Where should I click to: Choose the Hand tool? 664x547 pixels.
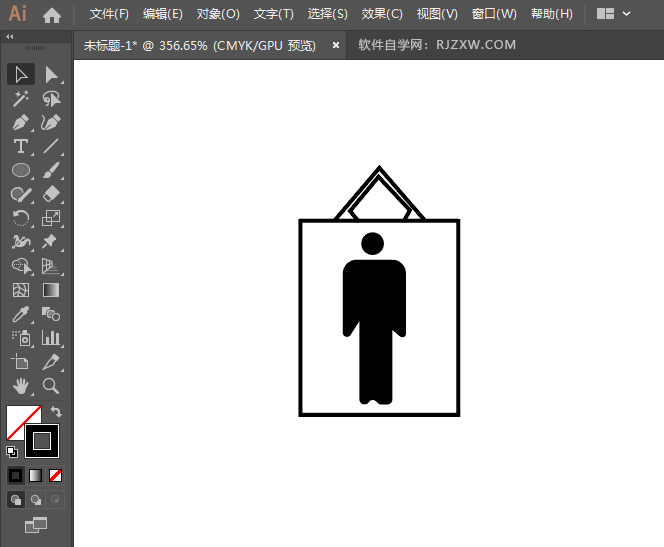[21, 386]
